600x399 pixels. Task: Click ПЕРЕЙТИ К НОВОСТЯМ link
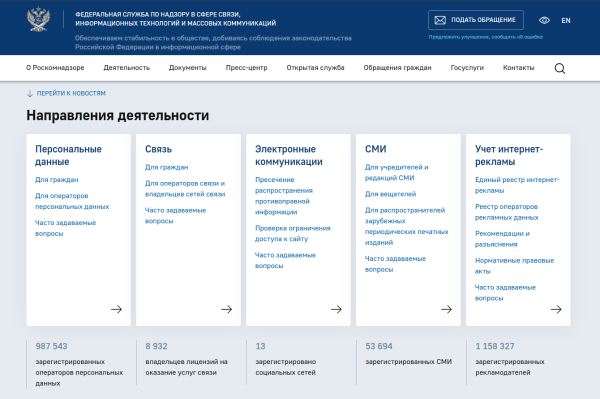(x=71, y=93)
